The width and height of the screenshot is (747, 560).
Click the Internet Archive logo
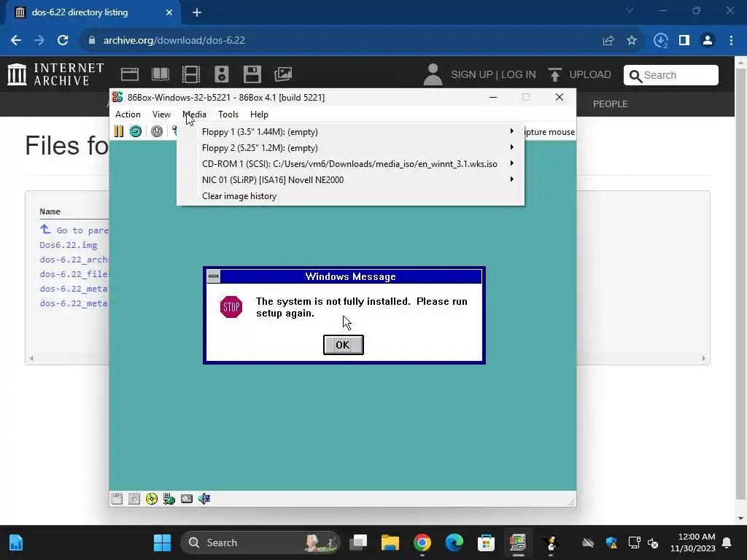(x=55, y=74)
